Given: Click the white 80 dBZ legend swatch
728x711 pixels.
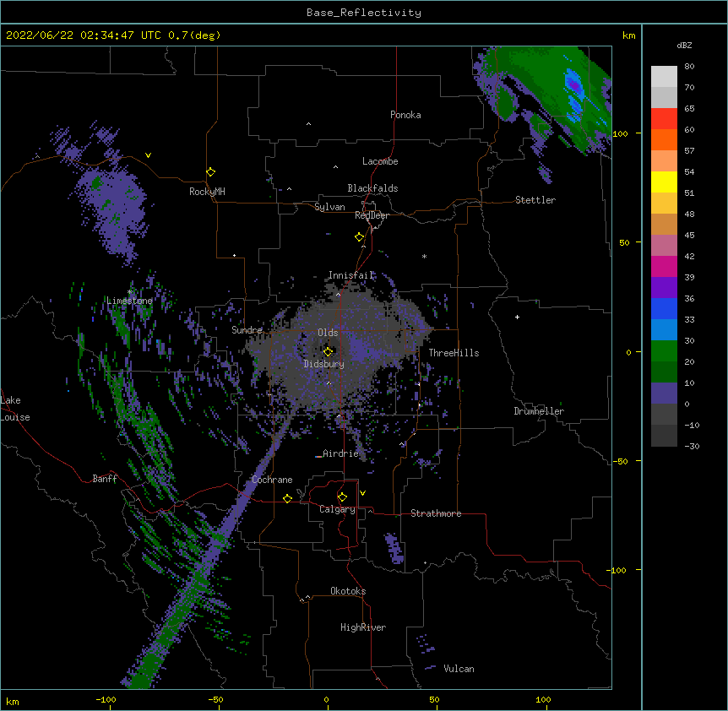Looking at the screenshot, I should [664, 77].
